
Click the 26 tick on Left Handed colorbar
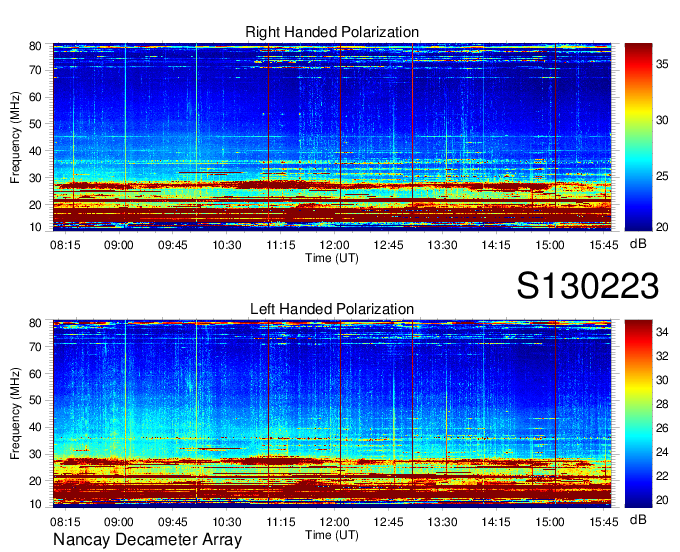662,428
